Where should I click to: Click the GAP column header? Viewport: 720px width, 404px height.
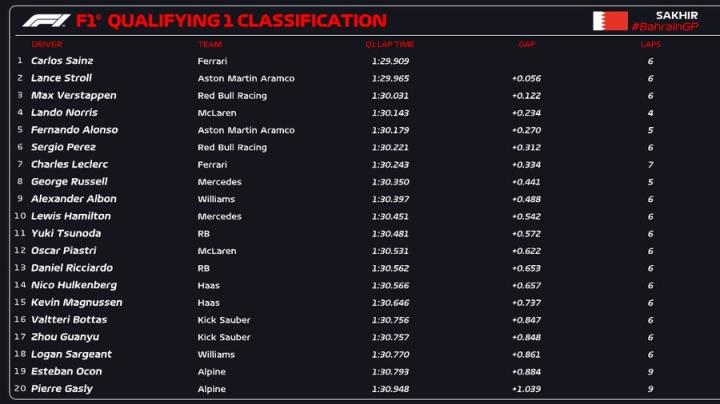(526, 44)
